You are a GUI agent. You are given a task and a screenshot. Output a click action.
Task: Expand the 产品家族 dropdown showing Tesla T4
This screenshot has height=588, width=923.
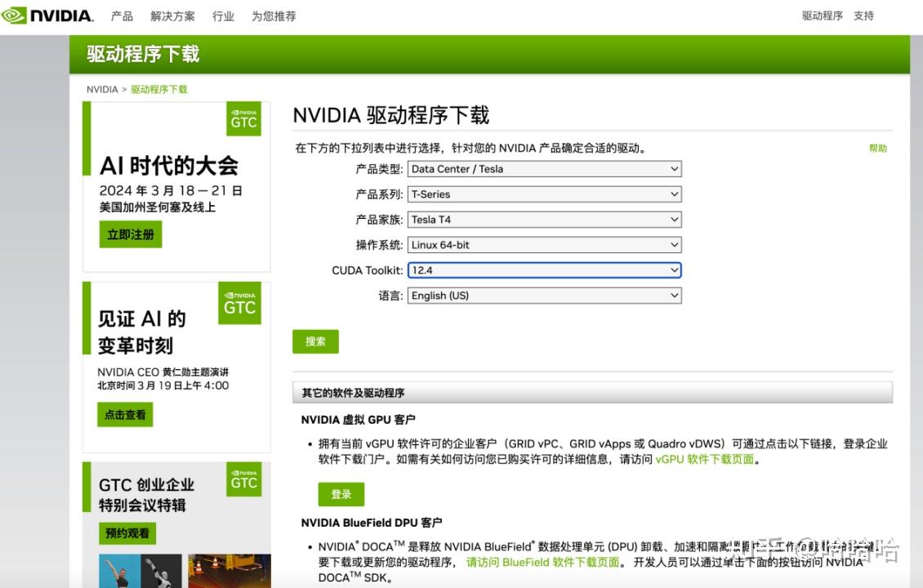click(545, 220)
